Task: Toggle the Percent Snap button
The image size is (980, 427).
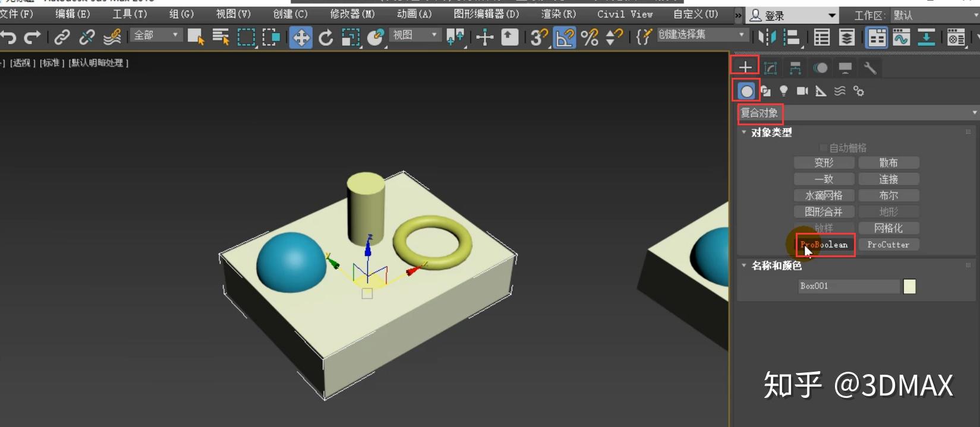Action: tap(590, 37)
